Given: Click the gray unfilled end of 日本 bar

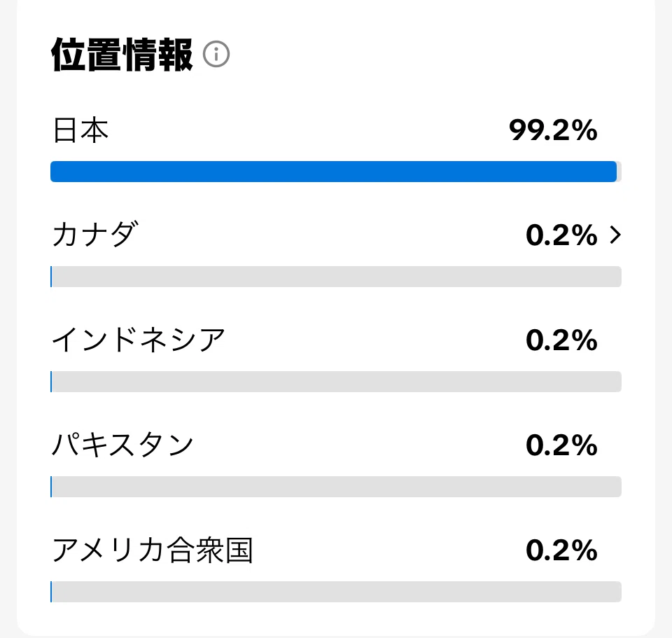Looking at the screenshot, I should pos(619,172).
